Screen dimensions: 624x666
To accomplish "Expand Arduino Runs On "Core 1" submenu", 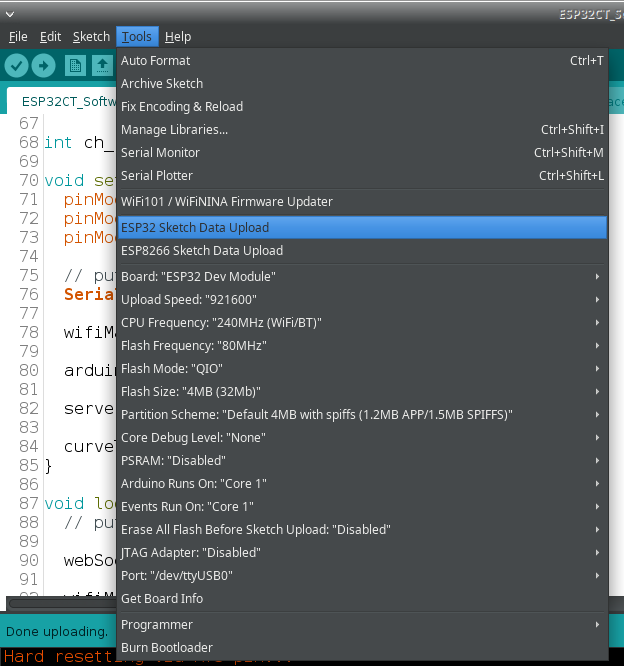I will point(361,483).
